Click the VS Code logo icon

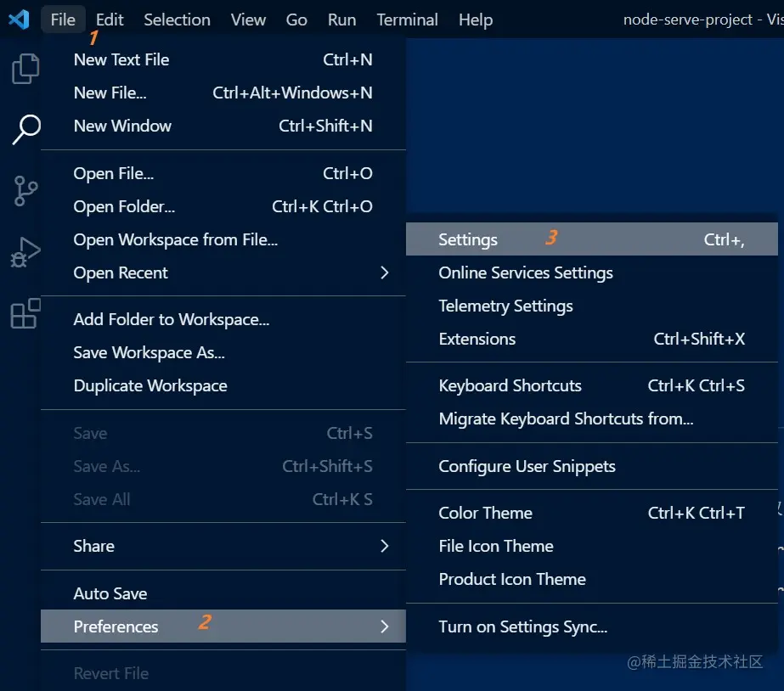click(x=19, y=20)
